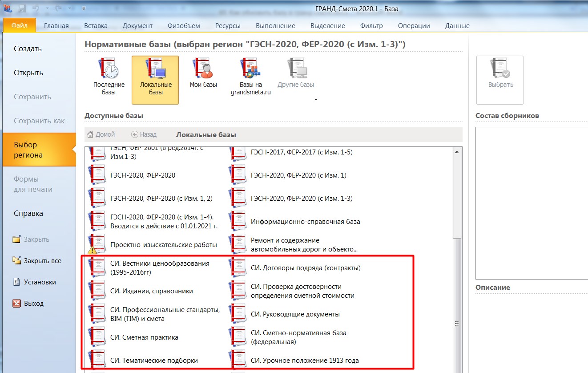Open the Файл tab
Screen dimensions: 588x373
tap(20, 25)
